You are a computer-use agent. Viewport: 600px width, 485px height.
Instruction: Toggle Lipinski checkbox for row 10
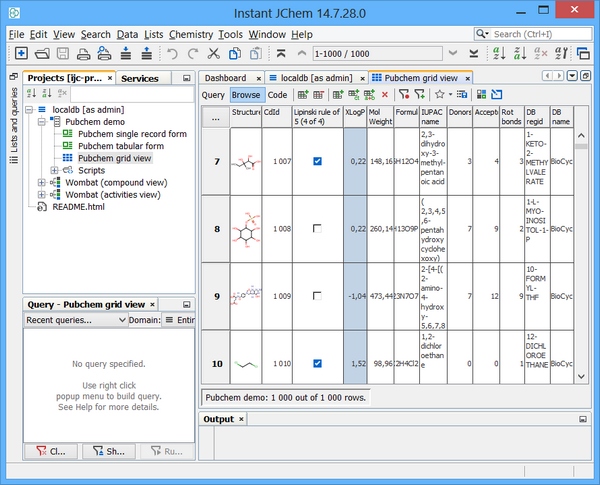click(x=317, y=363)
